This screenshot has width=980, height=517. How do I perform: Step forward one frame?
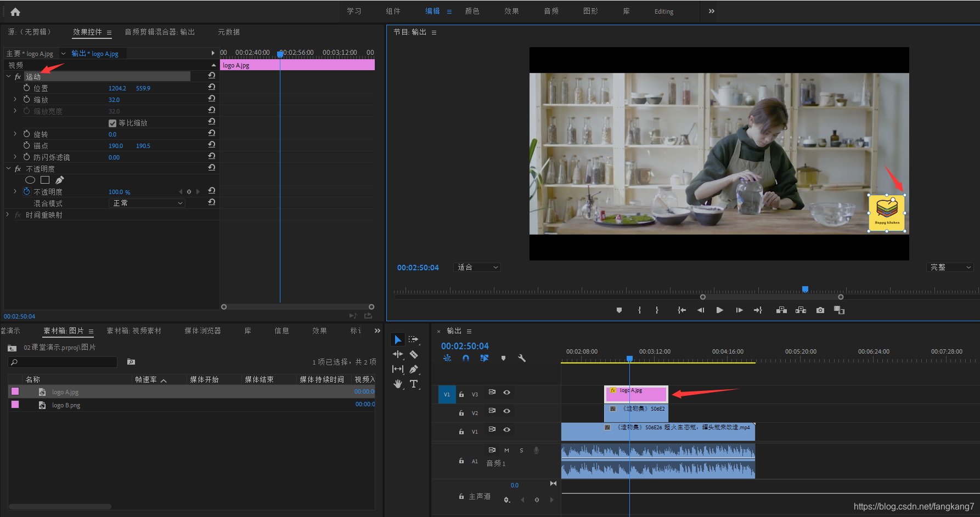tap(739, 310)
